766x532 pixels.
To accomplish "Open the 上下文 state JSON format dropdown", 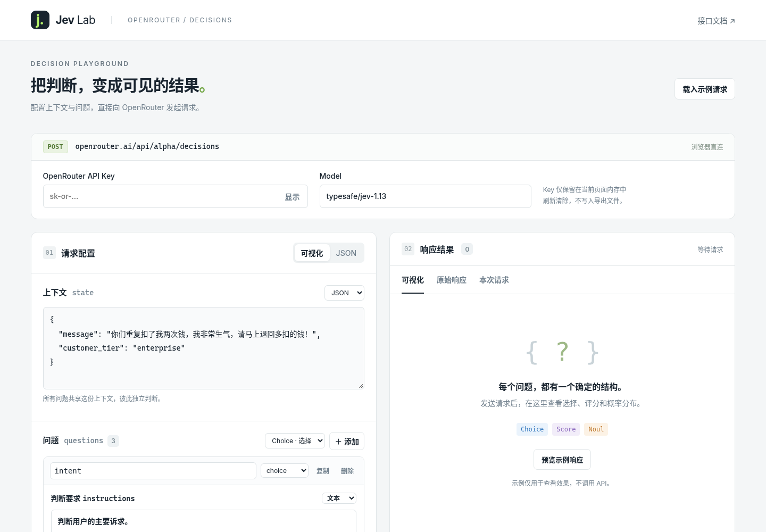I will 344,293.
